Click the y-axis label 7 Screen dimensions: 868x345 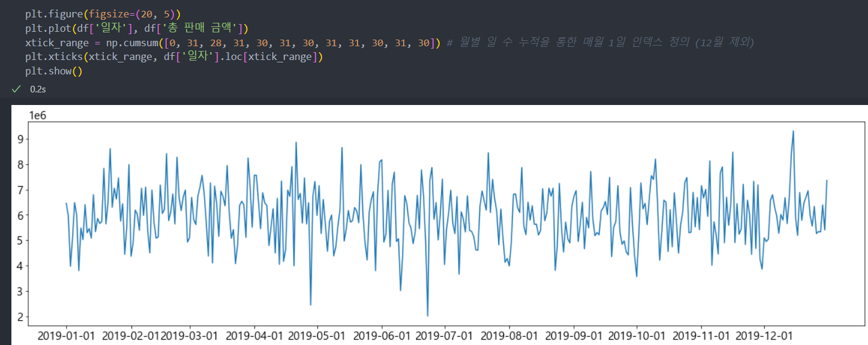(x=19, y=190)
